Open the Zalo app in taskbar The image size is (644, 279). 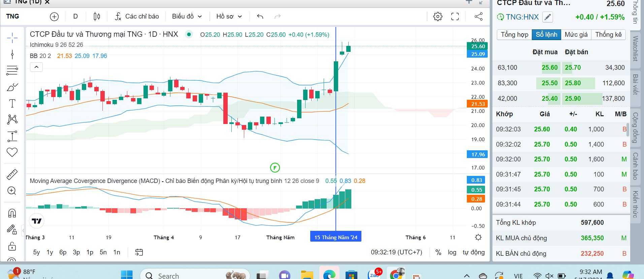point(375,275)
